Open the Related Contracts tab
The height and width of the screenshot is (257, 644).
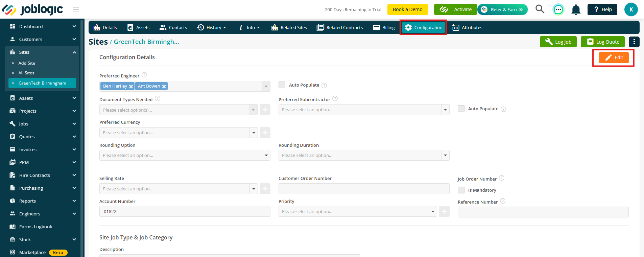pos(340,27)
